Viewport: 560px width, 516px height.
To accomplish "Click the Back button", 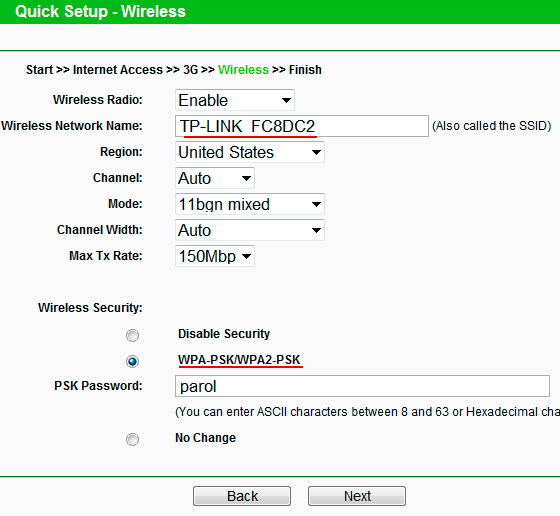I will point(242,496).
